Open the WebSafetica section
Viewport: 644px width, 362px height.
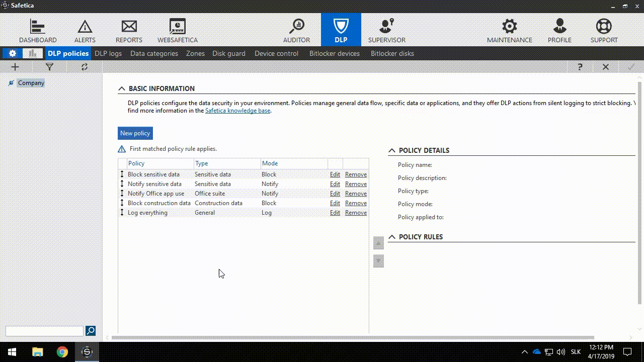click(177, 29)
